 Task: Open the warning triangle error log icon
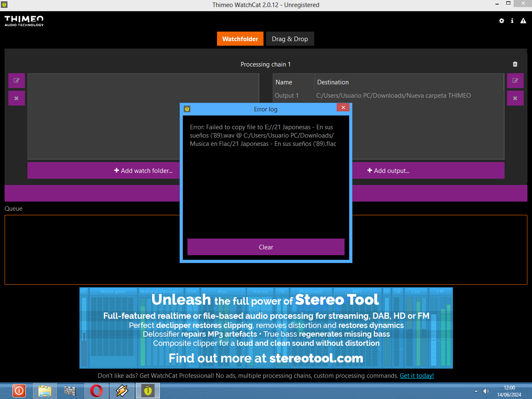523,21
